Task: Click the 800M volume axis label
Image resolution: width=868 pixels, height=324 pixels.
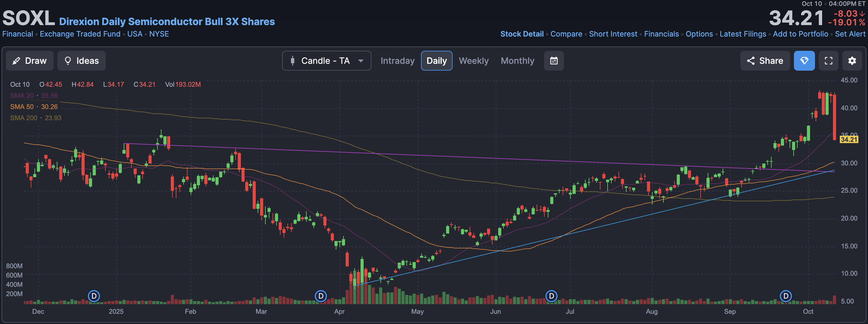Action: pos(14,266)
